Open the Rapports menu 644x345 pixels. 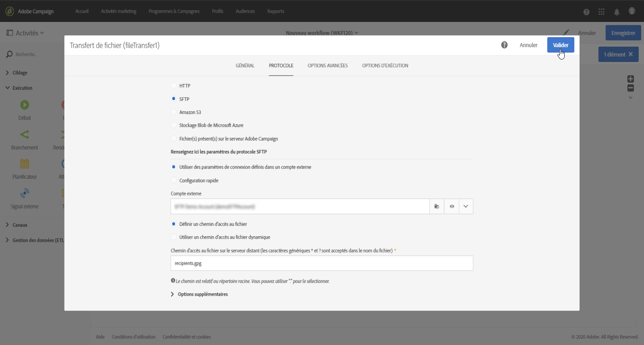[276, 11]
